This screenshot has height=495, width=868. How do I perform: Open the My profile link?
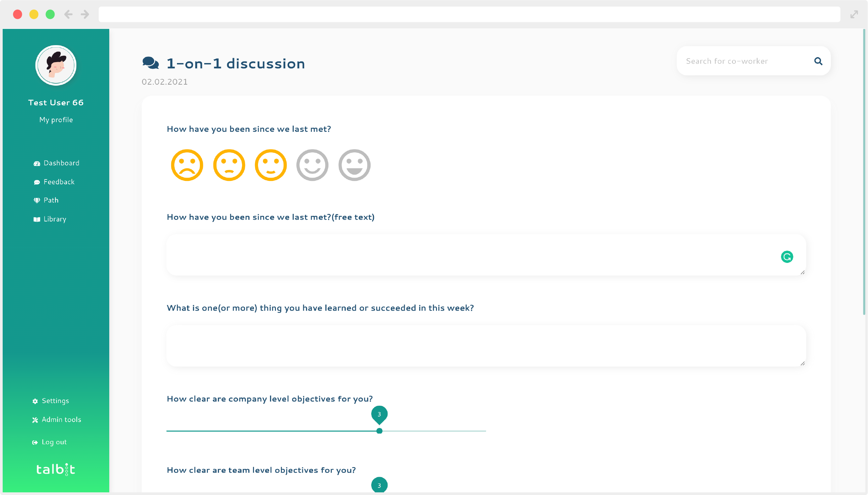pos(56,120)
